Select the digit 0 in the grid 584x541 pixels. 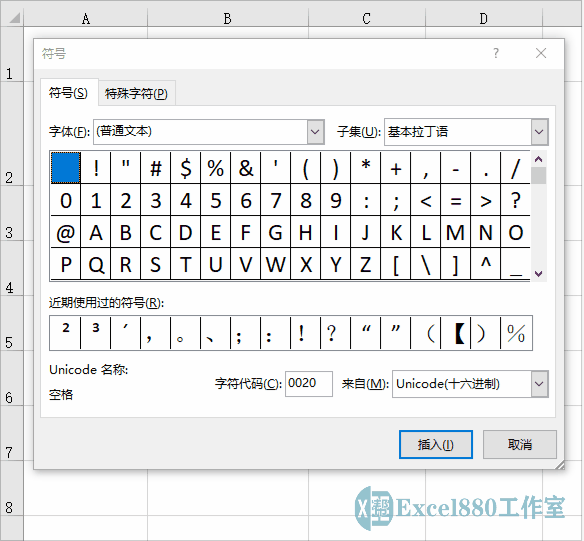point(66,200)
